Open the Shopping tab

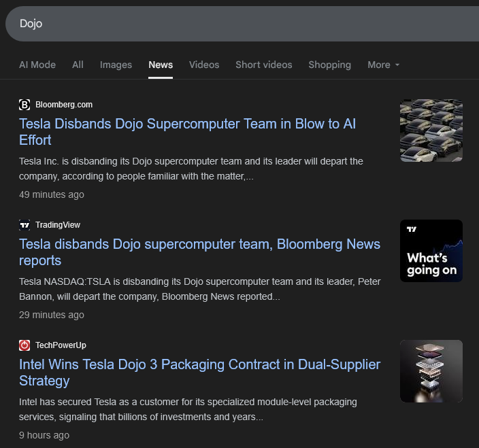[329, 65]
